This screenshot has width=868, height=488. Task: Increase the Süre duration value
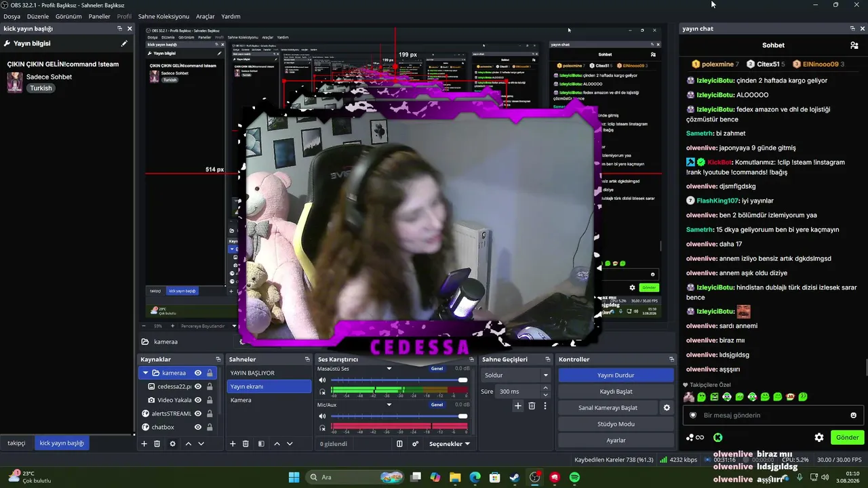545,388
